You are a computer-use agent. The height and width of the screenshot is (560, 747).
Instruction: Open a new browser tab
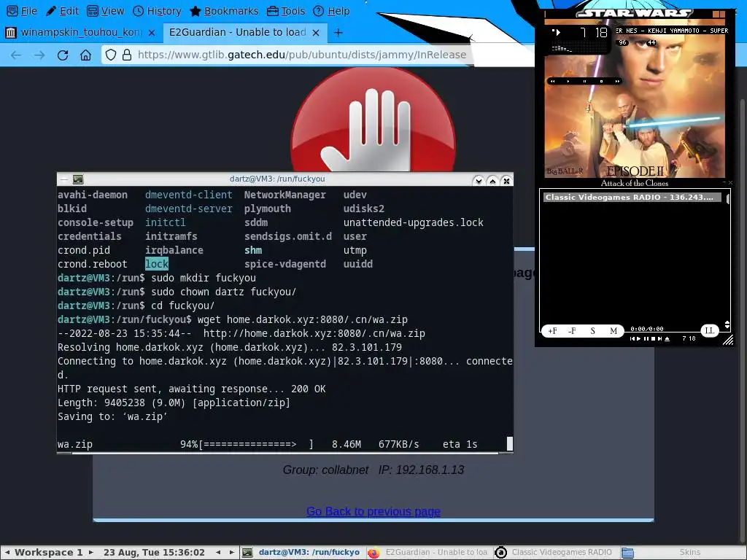[338, 32]
